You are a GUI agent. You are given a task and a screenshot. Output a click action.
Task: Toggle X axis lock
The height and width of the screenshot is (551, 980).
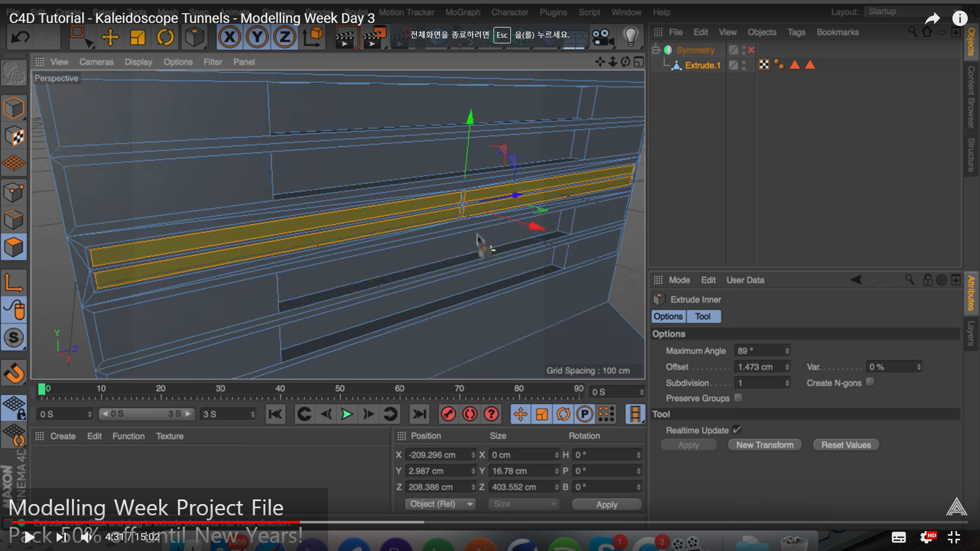coord(230,37)
